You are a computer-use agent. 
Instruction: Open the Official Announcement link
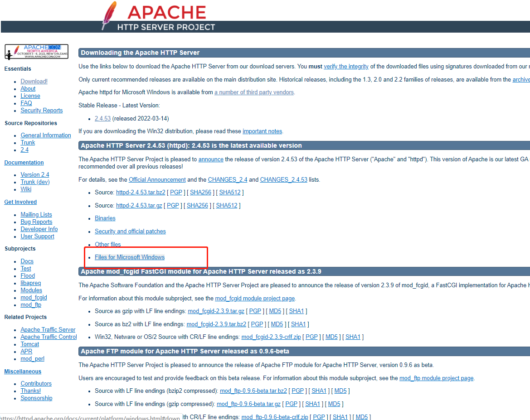click(x=157, y=180)
